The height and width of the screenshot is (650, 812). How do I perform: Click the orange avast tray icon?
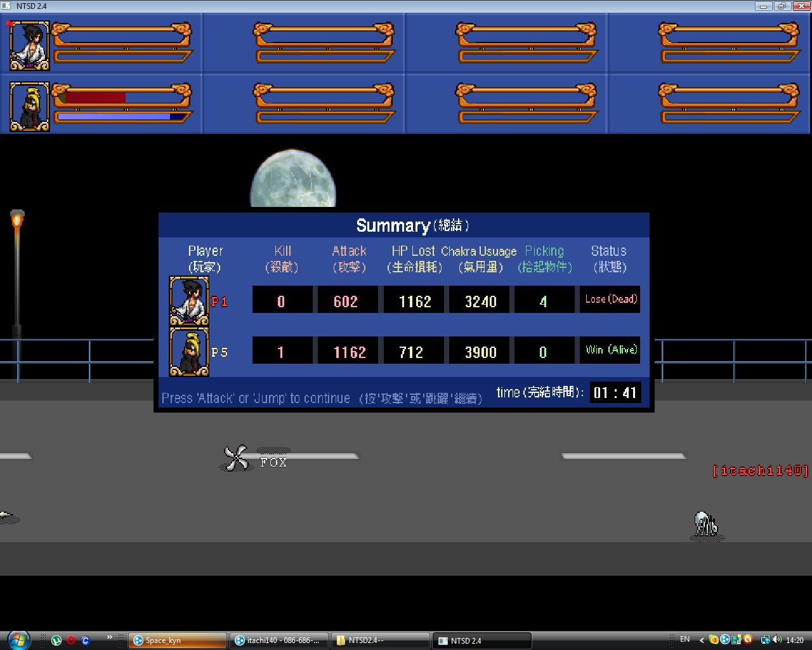point(748,640)
